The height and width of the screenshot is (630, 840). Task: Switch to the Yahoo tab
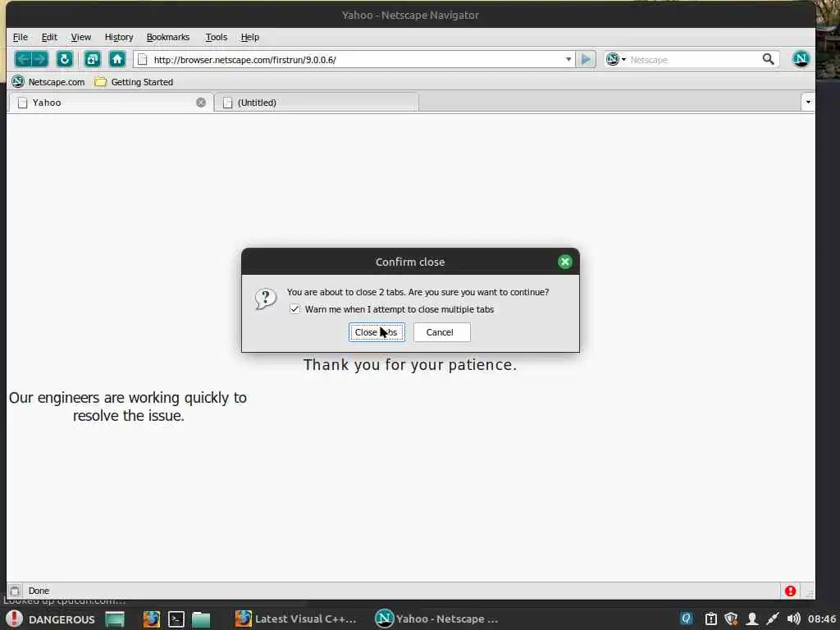[110, 103]
